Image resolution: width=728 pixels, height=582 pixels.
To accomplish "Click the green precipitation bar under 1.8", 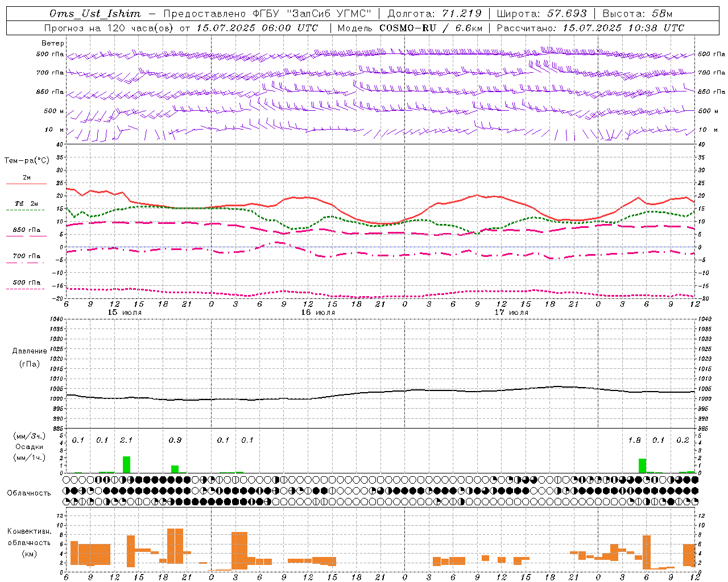I will tap(642, 465).
